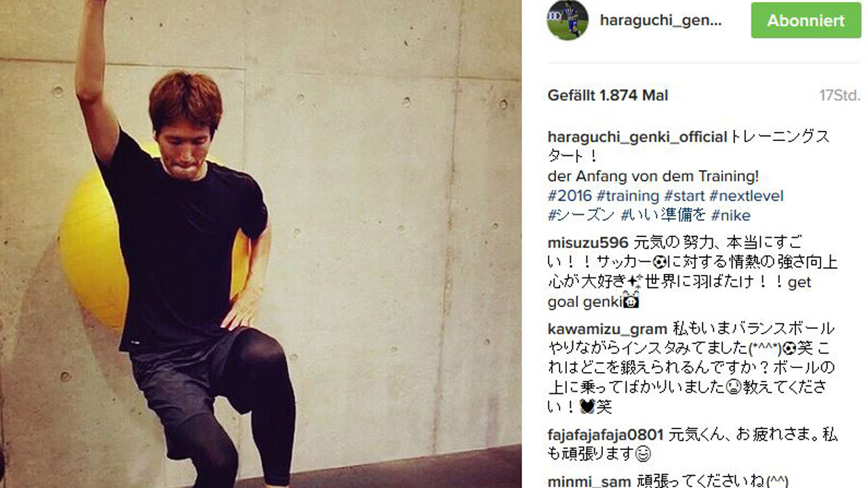Open haraguchi_gen... username in the header

click(x=661, y=20)
